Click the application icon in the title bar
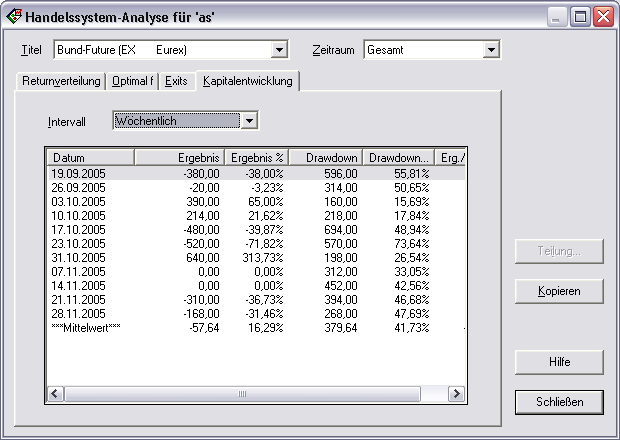The image size is (620, 440). [x=14, y=17]
